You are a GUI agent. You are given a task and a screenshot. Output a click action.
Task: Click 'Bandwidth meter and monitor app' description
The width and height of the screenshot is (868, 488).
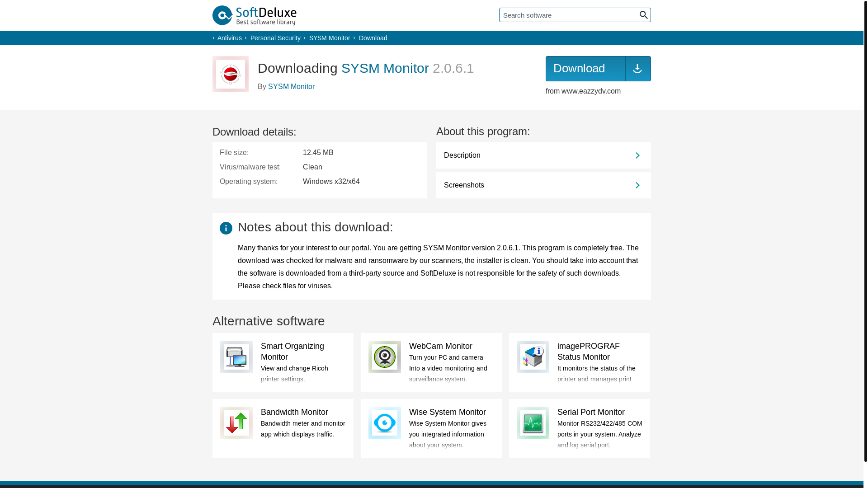[303, 429]
